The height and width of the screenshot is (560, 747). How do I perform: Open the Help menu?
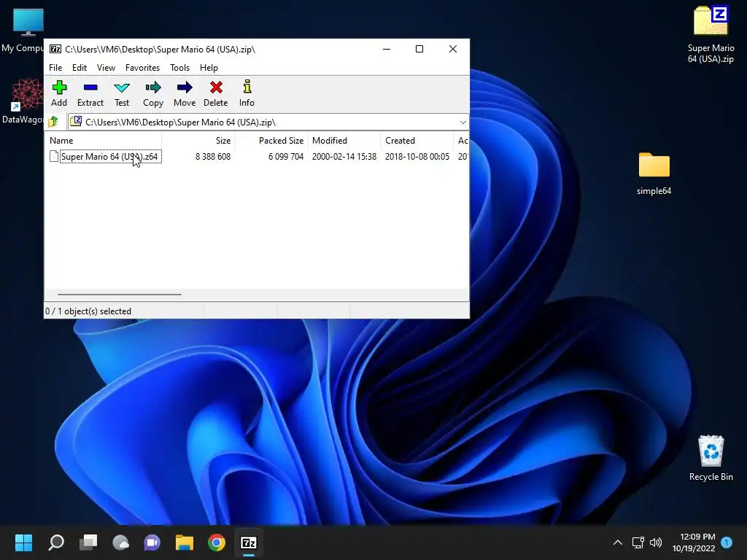click(209, 68)
